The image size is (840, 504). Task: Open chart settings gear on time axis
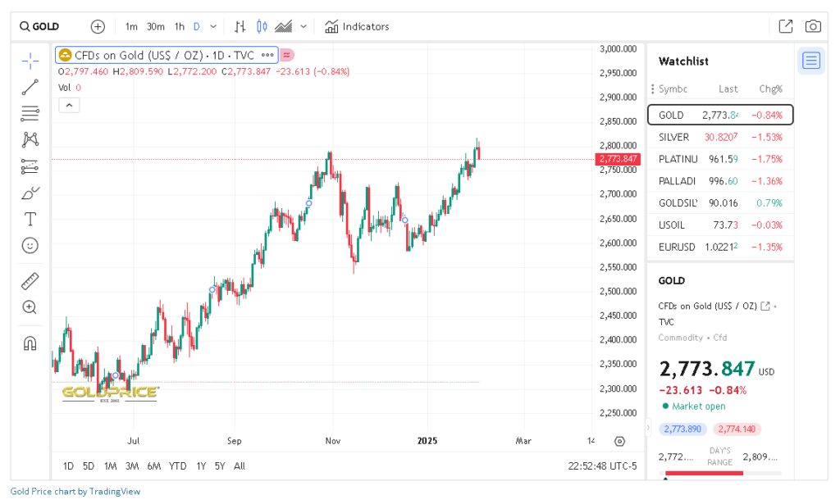[620, 442]
